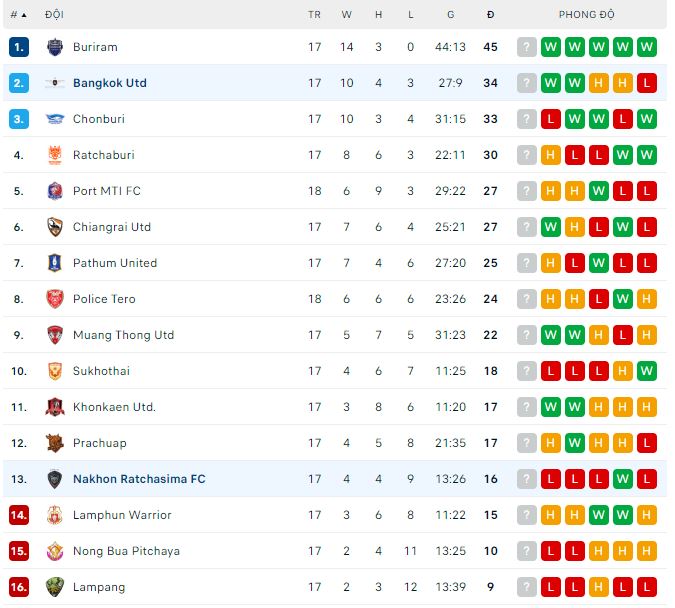Click the Sukhothai team crest
675x608 pixels.
click(x=55, y=371)
